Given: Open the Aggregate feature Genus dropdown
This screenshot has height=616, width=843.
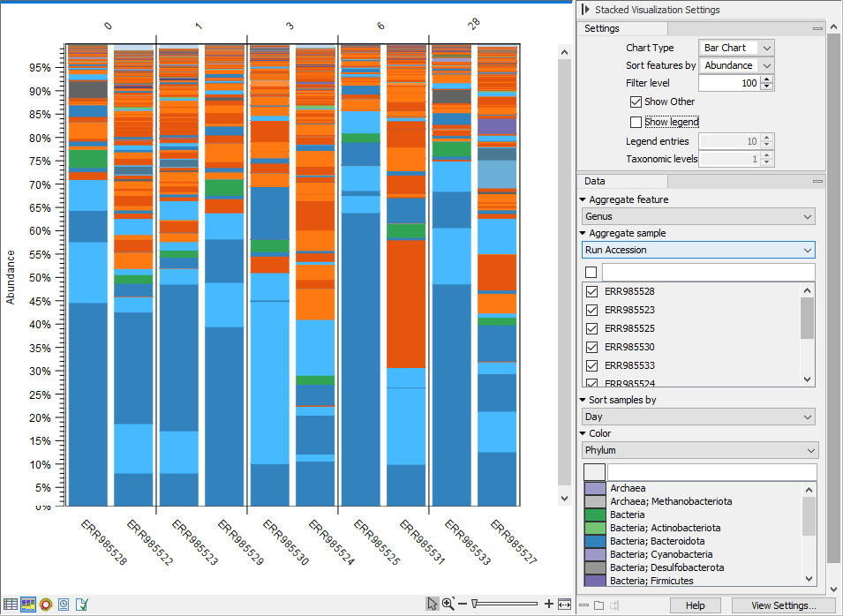Looking at the screenshot, I should (x=698, y=216).
